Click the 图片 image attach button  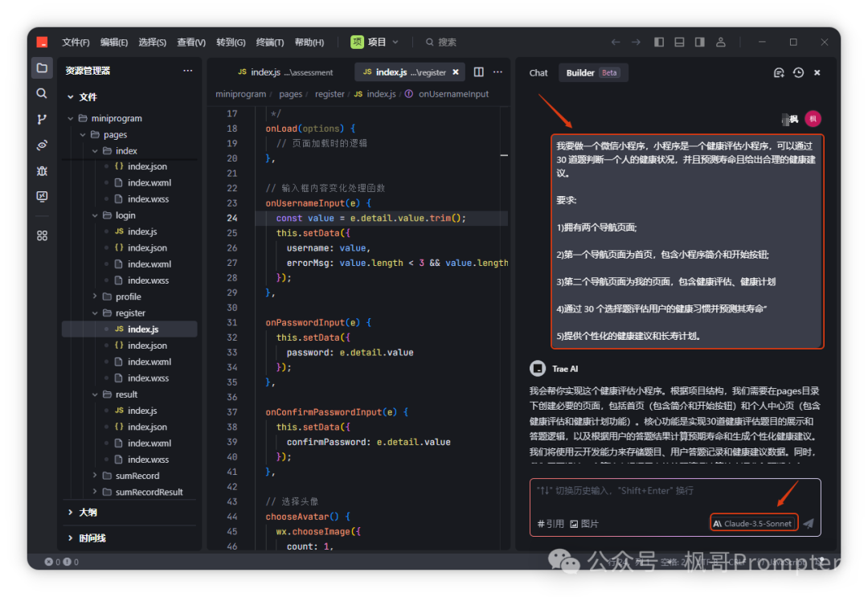[x=584, y=524]
